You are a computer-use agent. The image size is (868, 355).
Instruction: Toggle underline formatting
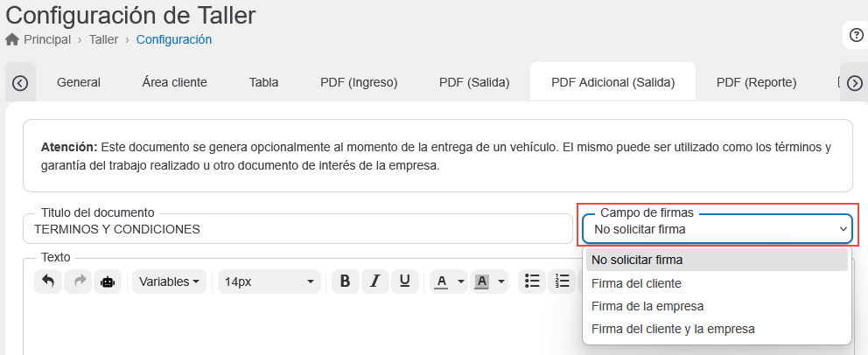click(404, 282)
